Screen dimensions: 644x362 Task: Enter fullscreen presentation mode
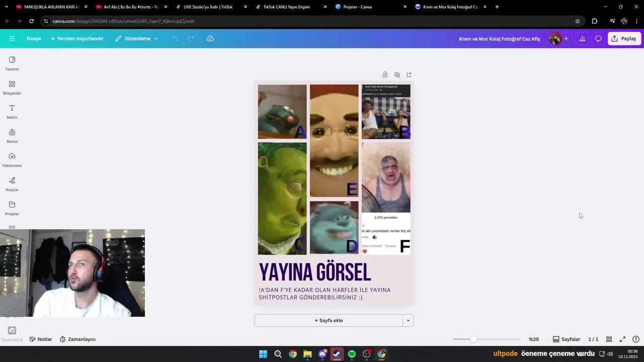coord(622,339)
